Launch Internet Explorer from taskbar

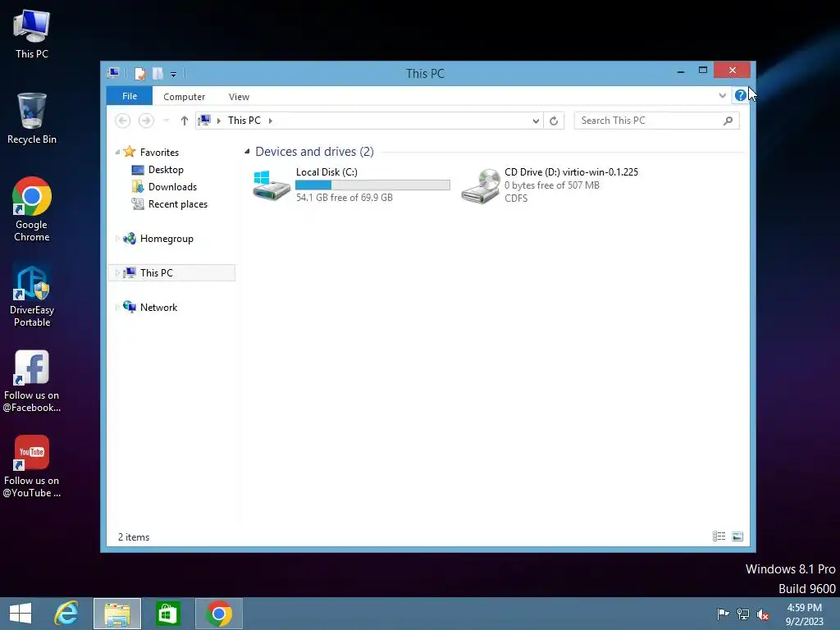(66, 614)
